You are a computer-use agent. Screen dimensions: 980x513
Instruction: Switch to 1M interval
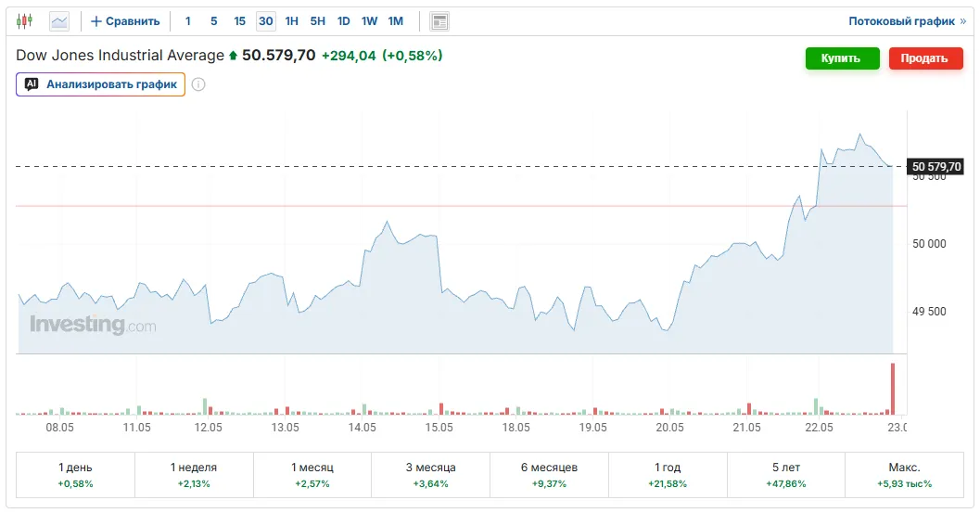point(396,21)
